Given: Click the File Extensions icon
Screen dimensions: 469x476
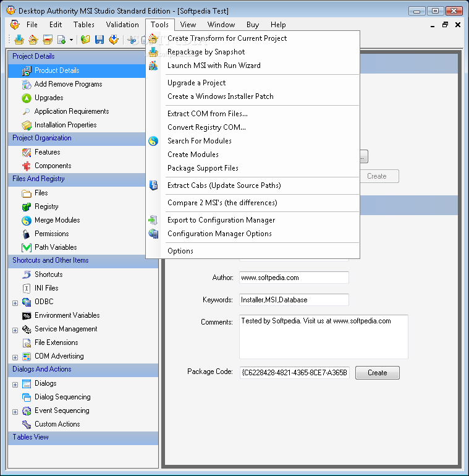Looking at the screenshot, I should click(x=27, y=342).
